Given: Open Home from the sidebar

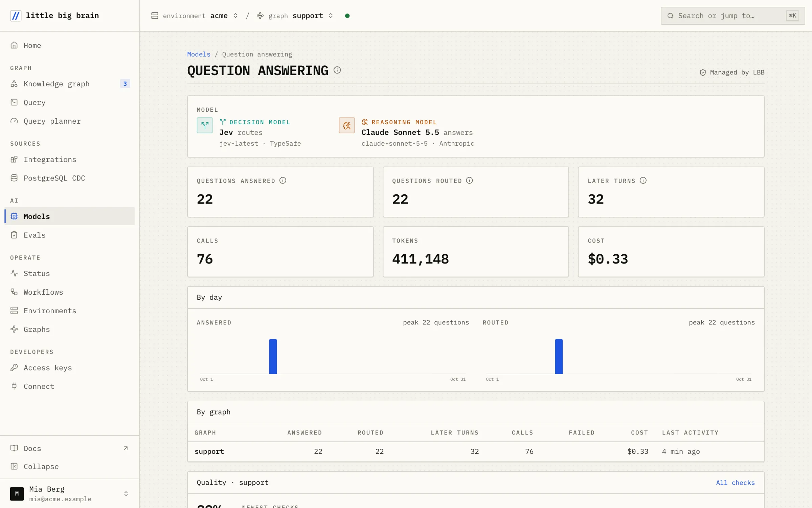Looking at the screenshot, I should (69, 45).
